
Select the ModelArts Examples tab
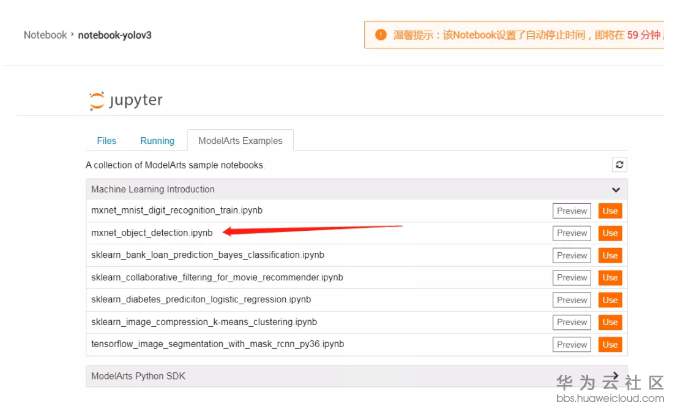[x=240, y=141]
